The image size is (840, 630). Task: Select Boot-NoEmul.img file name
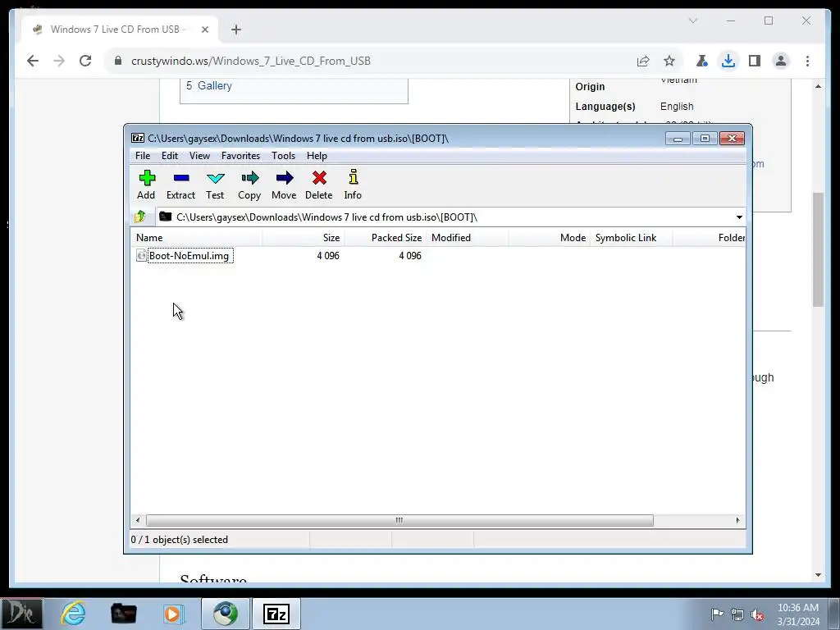[189, 256]
